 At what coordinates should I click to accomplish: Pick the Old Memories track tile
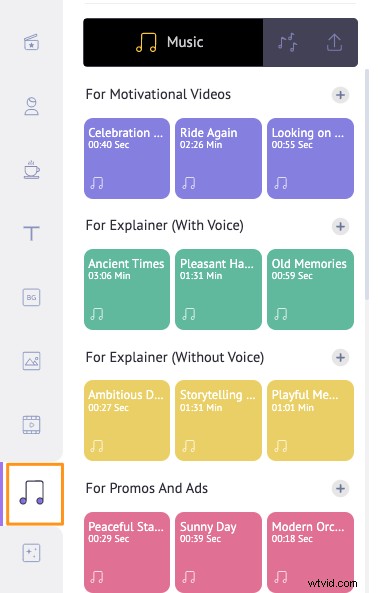pyautogui.click(x=310, y=289)
